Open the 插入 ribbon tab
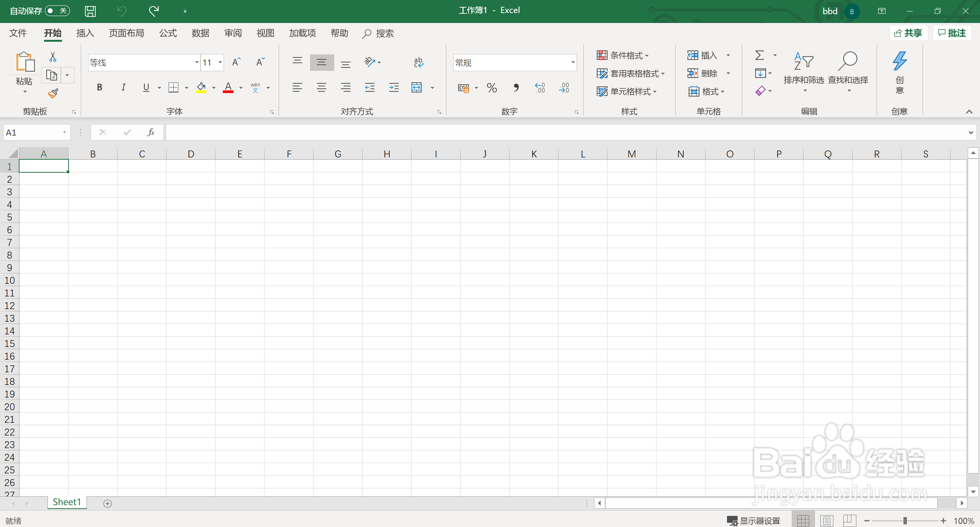 click(85, 33)
